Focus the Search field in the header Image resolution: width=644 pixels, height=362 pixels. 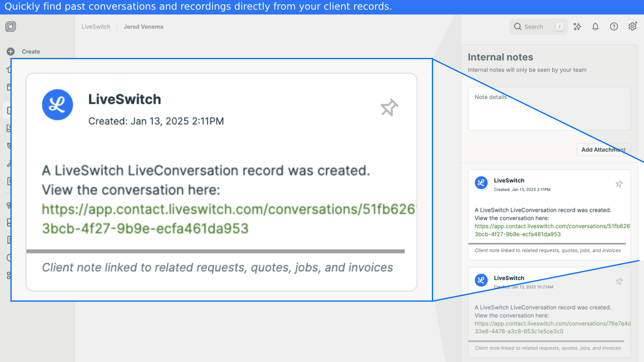click(539, 27)
